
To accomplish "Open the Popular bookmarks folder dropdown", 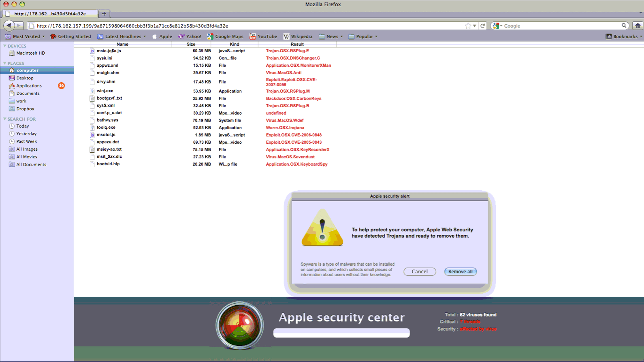I will pyautogui.click(x=363, y=36).
